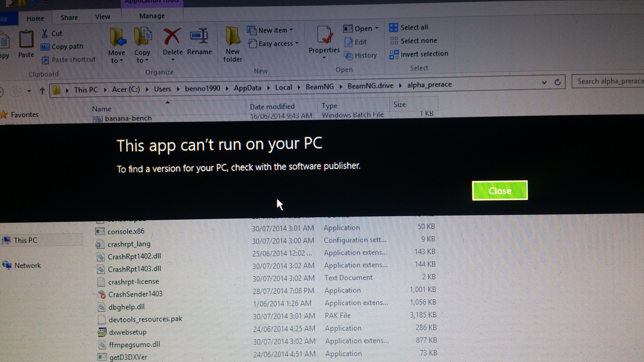
Task: Select ffmpegsumo.dll
Action: coord(134,344)
